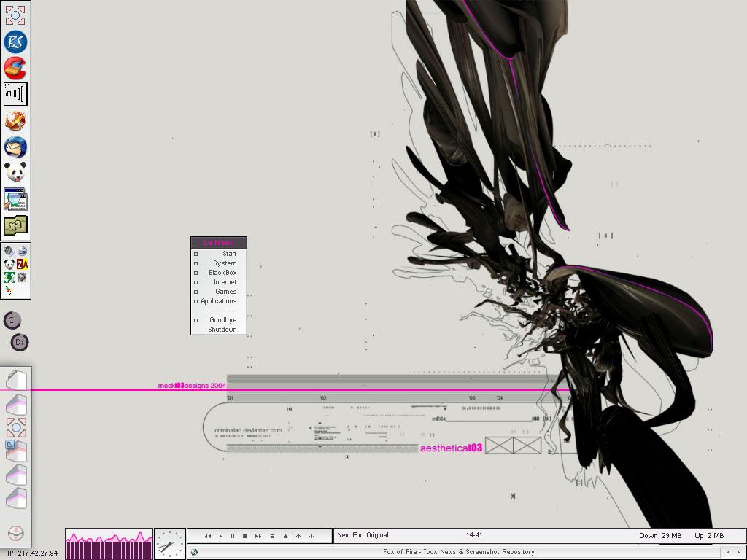Click the ZA ZoneAlarm tray icon
The height and width of the screenshot is (560, 747).
pyautogui.click(x=22, y=264)
